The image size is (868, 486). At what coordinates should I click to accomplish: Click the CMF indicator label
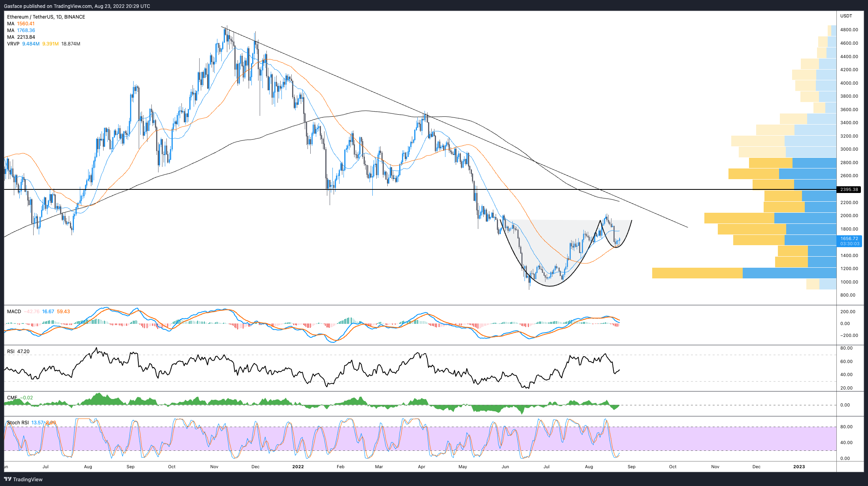[x=12, y=398]
